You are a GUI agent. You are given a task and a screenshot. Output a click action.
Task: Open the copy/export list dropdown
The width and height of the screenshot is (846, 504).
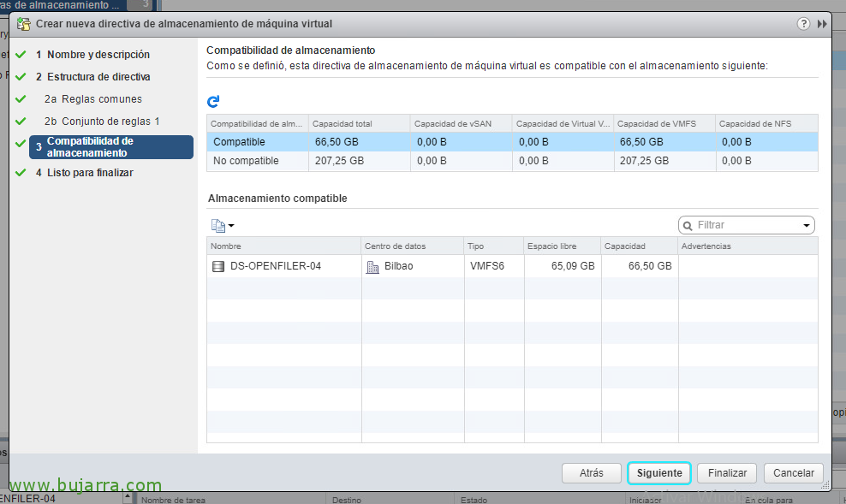(223, 226)
